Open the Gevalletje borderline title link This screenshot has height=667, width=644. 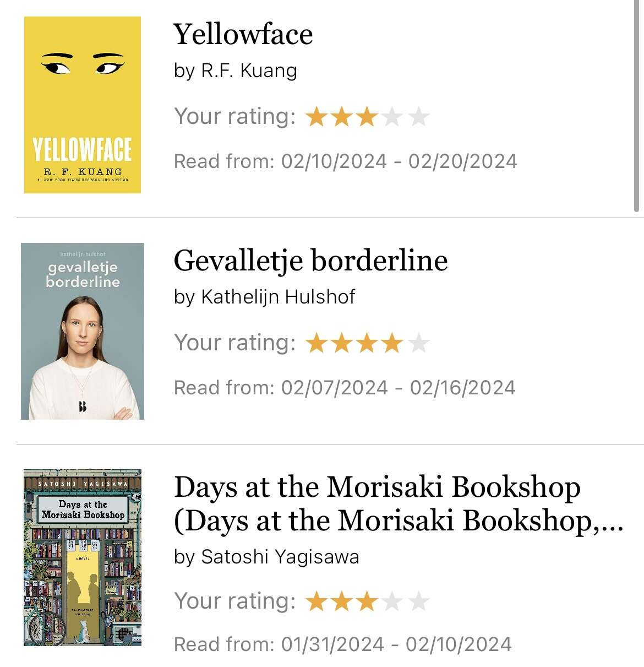click(310, 261)
